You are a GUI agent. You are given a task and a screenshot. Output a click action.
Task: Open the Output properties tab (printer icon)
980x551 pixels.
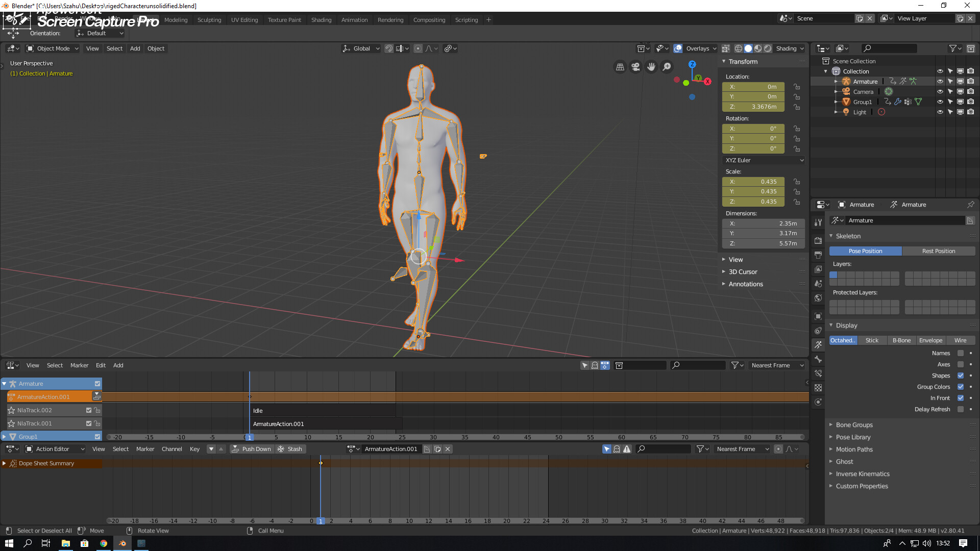tap(818, 255)
